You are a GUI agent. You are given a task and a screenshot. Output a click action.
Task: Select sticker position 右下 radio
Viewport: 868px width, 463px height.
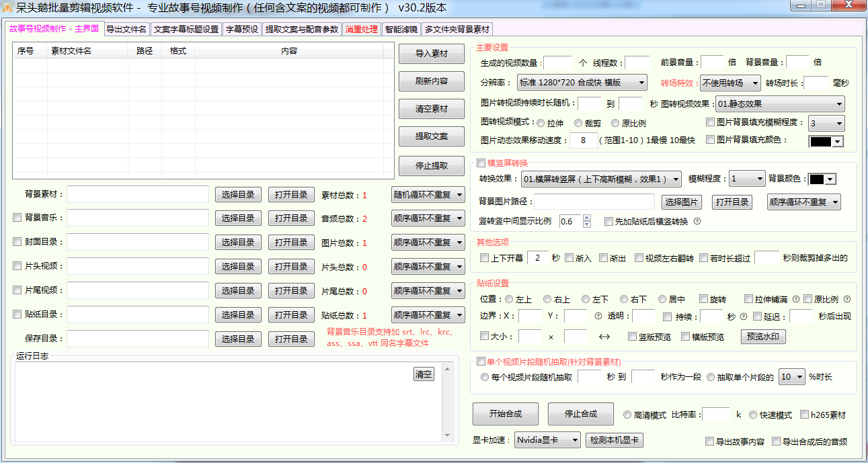623,299
